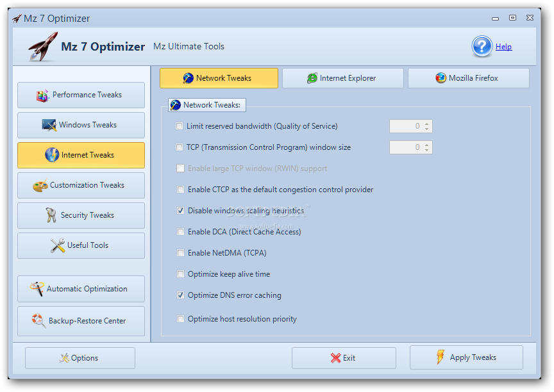The image size is (554, 392).
Task: Click the Internet Explorer logo icon
Action: point(312,78)
